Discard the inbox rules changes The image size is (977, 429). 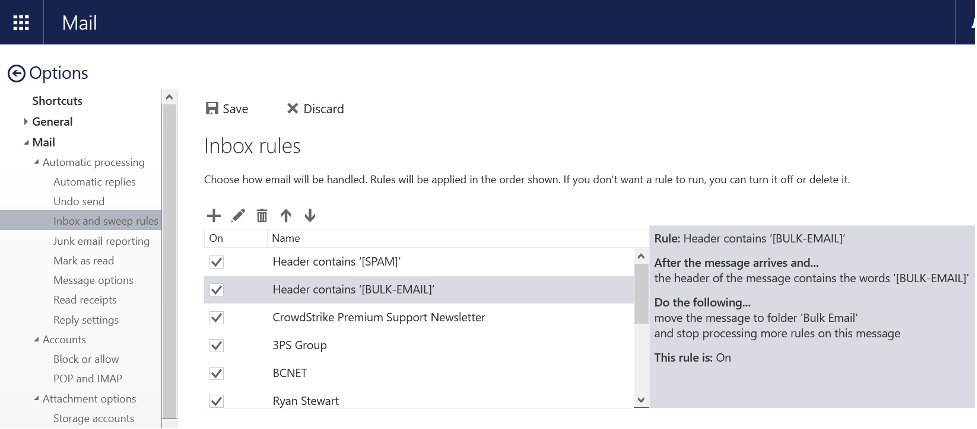click(315, 109)
